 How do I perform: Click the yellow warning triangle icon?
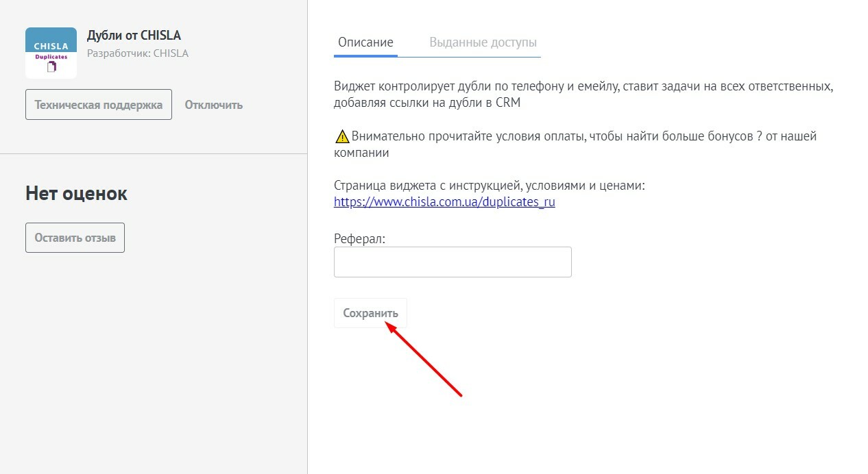click(x=342, y=136)
